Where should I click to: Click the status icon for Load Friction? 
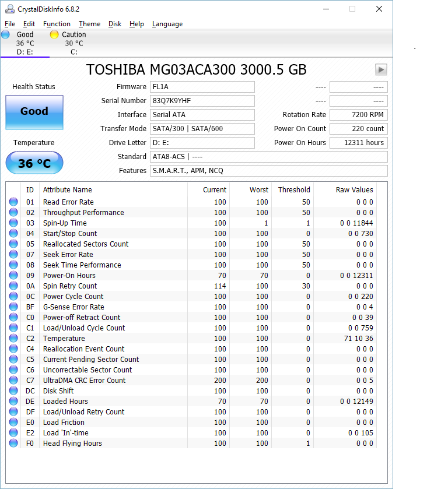point(13,422)
